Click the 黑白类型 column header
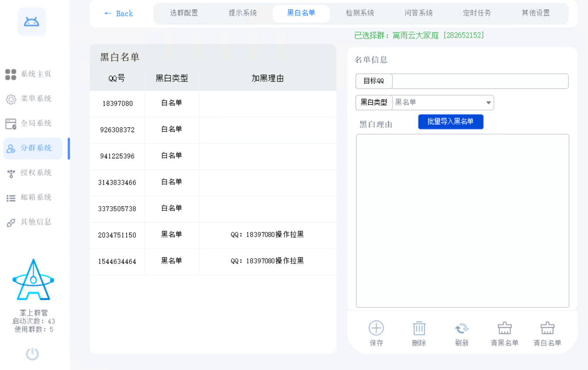This screenshot has width=588, height=370. (172, 78)
